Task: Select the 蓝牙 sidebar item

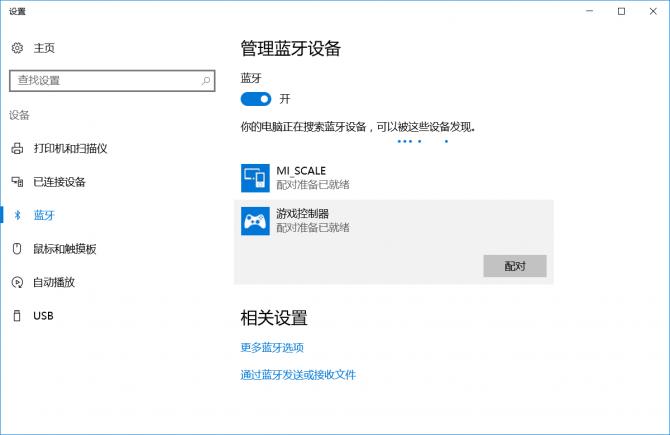Action: (x=44, y=215)
